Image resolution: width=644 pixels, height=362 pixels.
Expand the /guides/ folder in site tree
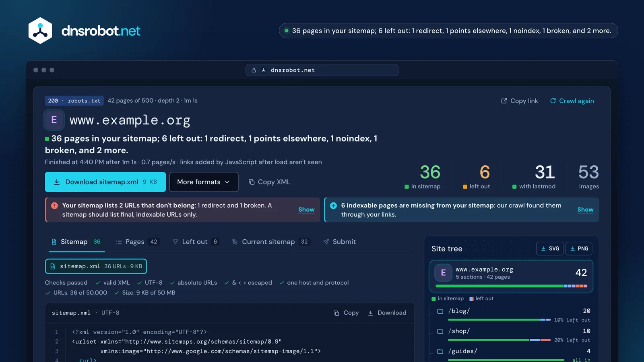[440, 351]
